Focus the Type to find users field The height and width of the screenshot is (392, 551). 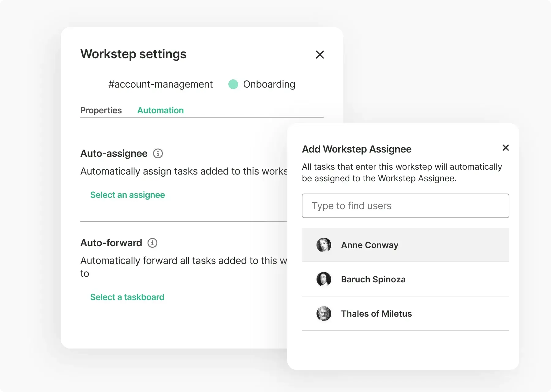[405, 206]
